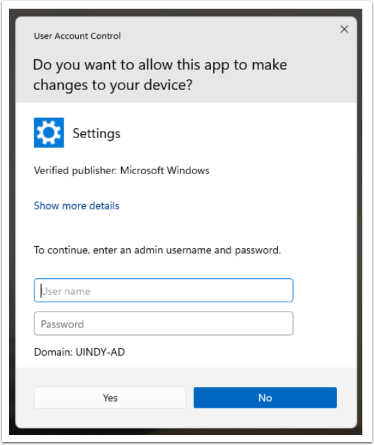The height and width of the screenshot is (445, 374).
Task: Click the Settings app name
Action: (97, 133)
